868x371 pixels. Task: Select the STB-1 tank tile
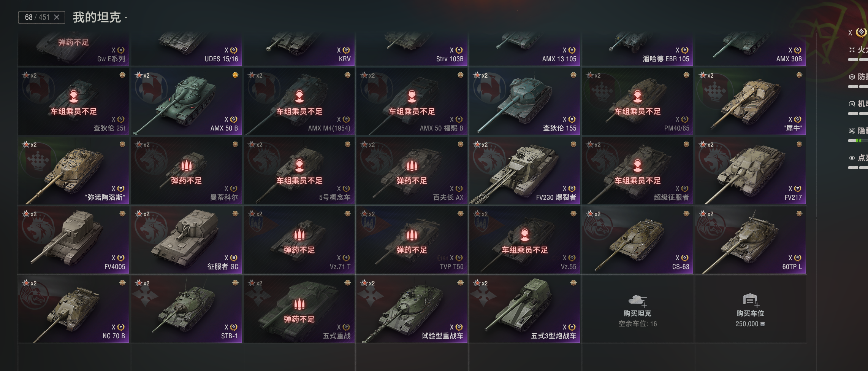tap(186, 309)
